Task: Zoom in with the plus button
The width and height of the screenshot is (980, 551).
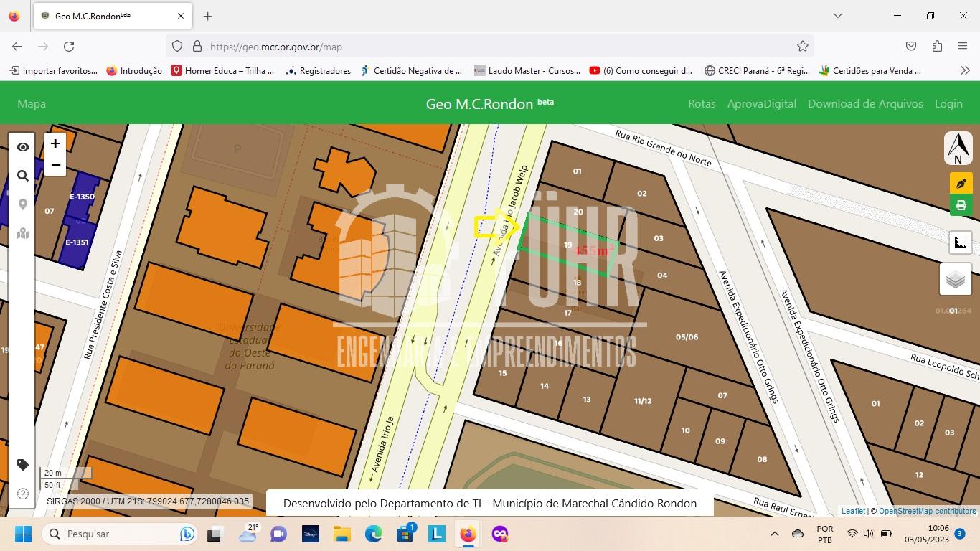Action: (x=55, y=143)
